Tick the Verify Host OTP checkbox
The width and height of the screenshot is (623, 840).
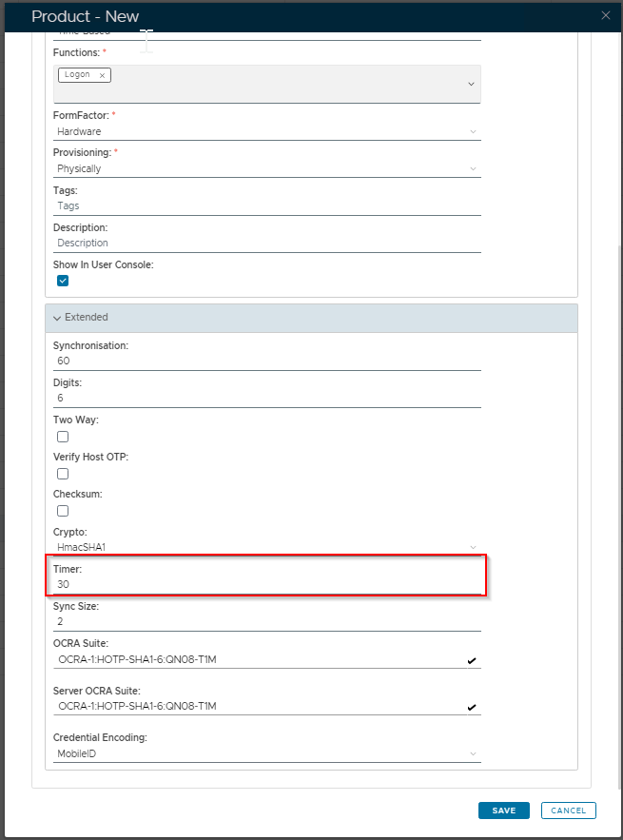[63, 474]
